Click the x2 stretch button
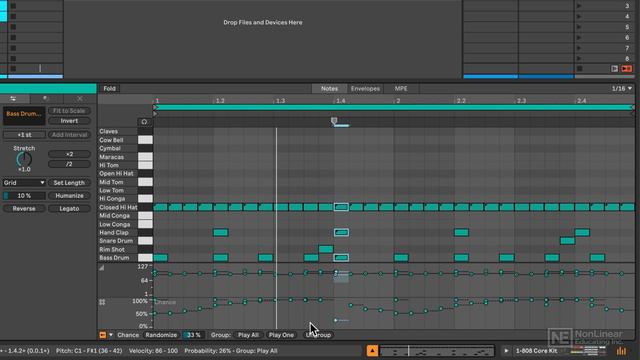 (x=69, y=154)
